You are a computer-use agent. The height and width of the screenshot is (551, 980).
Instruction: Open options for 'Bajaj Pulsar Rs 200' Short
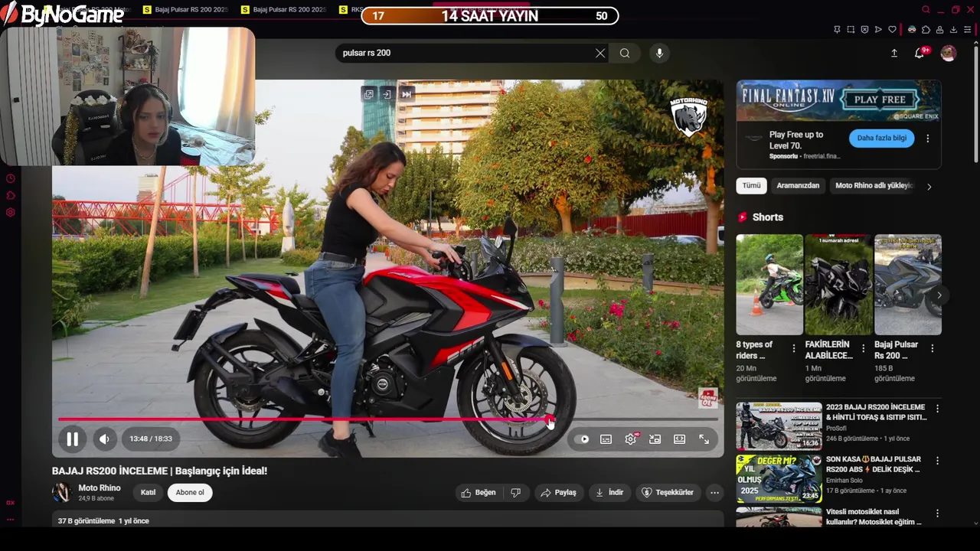pos(932,348)
